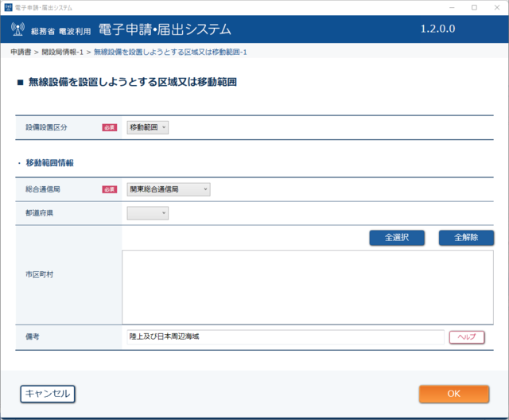The image size is (509, 420).
Task: Click inside the 市区町村 list box
Action: [x=308, y=287]
